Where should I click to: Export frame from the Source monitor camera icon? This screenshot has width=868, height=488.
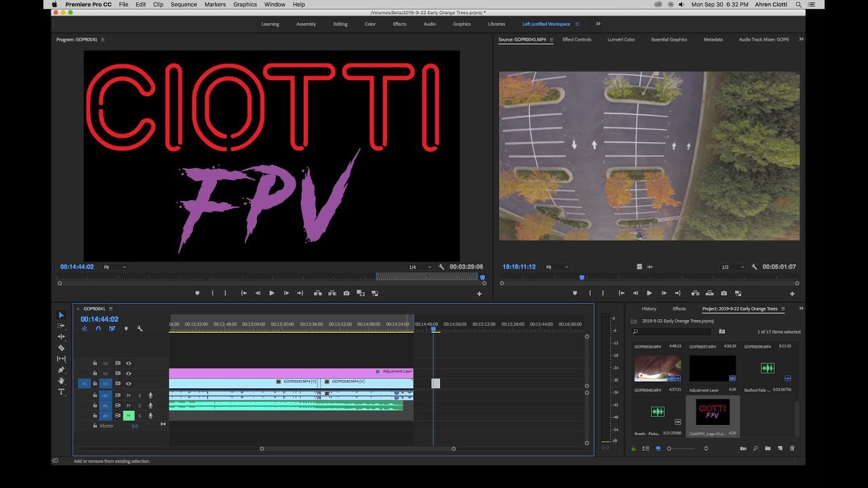pyautogui.click(x=724, y=293)
